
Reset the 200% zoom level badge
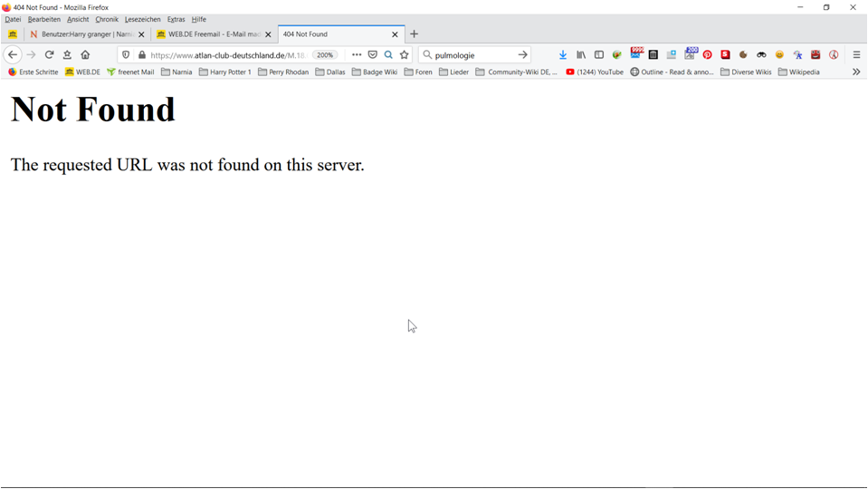(325, 55)
